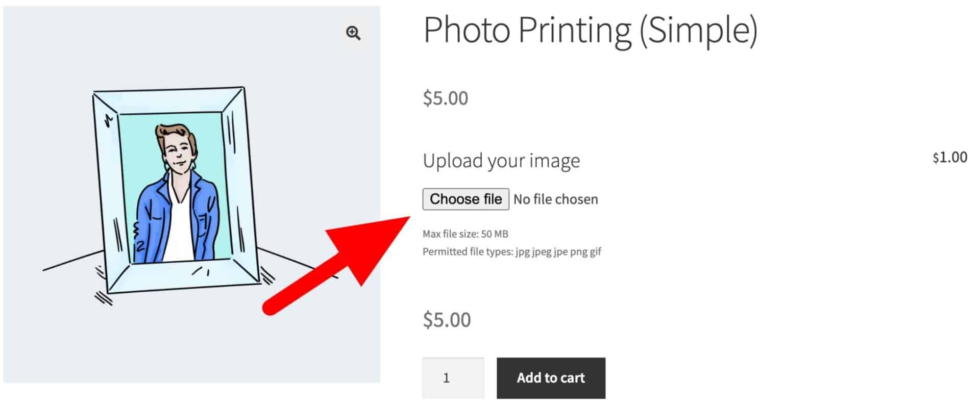Screen dimensions: 980x407
Task: Click the magnifying glass zoom icon
Action: pos(353,34)
